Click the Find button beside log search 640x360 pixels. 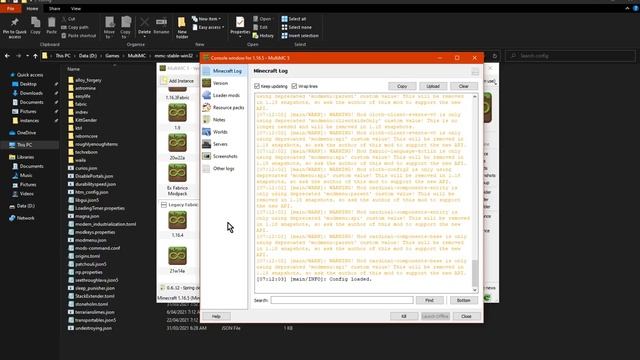pos(429,300)
